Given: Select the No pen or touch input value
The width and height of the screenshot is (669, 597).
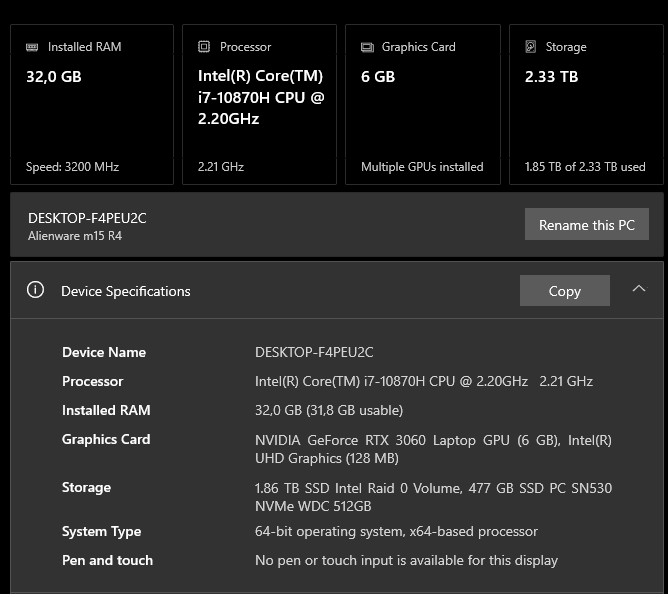Looking at the screenshot, I should pos(406,561).
